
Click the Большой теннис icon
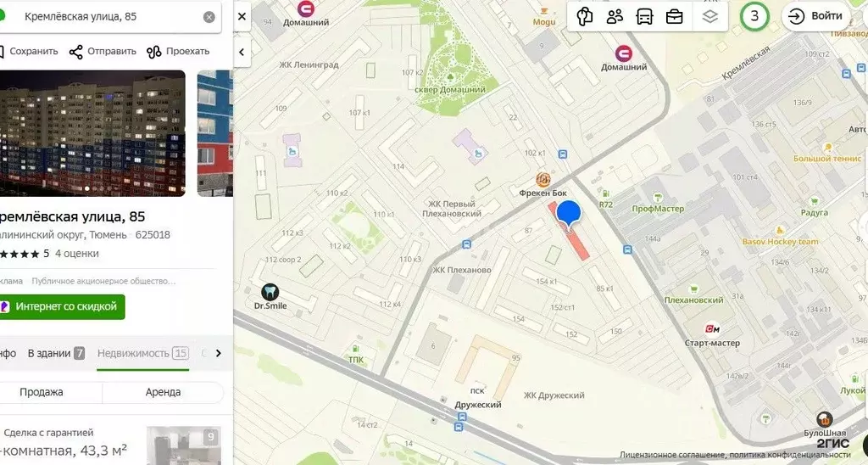(x=828, y=148)
